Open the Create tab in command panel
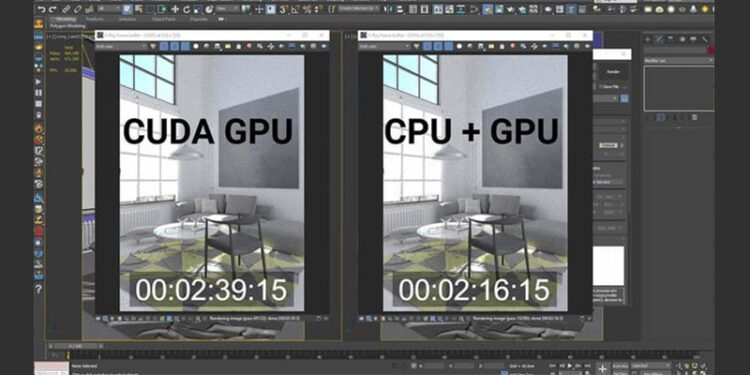Screen dimensions: 750x375 [x=648, y=39]
